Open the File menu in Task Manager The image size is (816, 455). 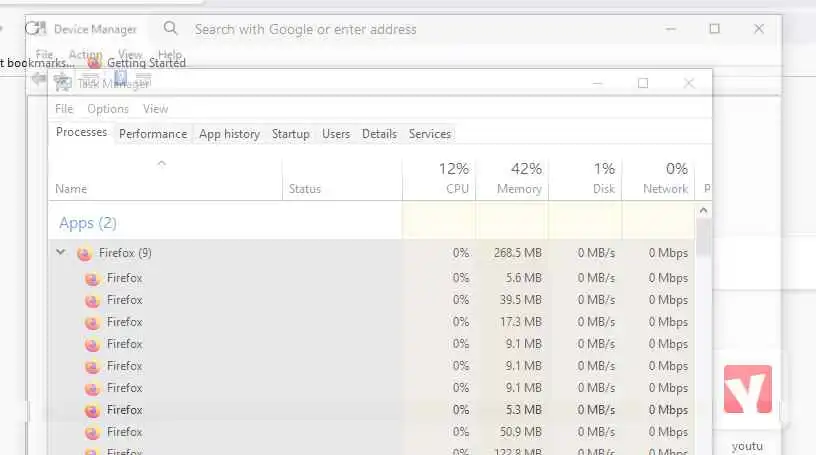pos(64,109)
